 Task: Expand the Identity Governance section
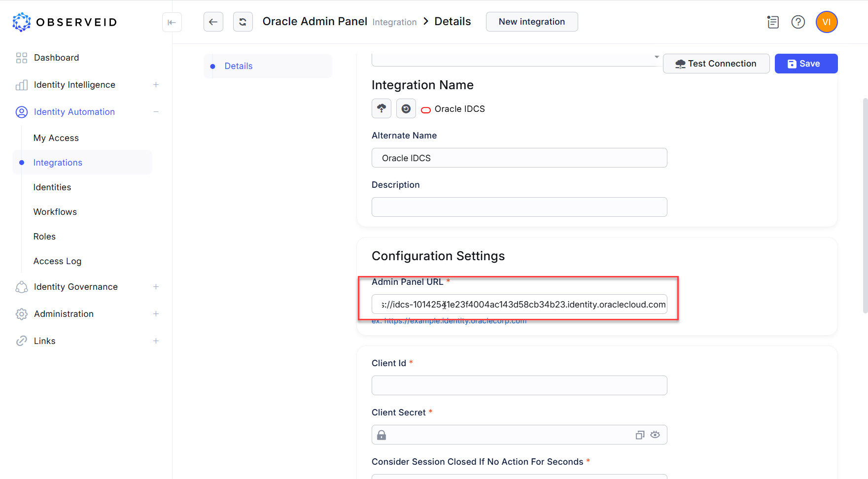tap(156, 286)
